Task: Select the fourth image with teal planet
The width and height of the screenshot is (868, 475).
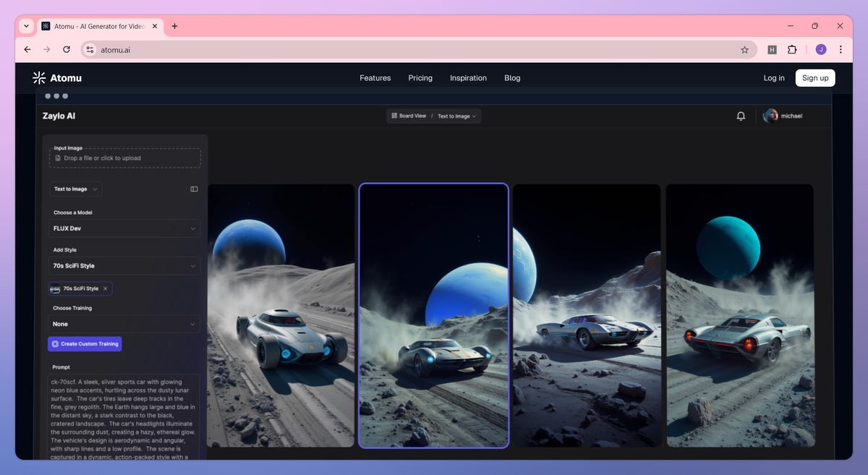Action: [x=739, y=315]
